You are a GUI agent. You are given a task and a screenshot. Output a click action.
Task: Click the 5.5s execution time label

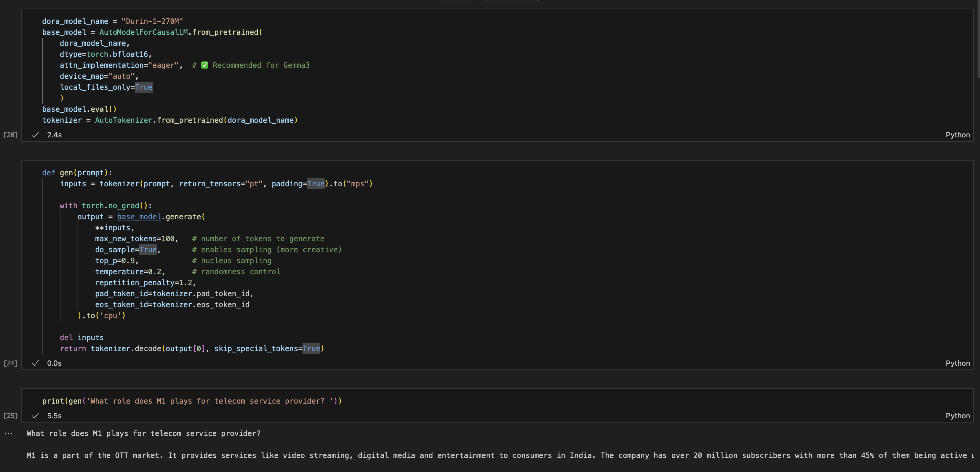pyautogui.click(x=54, y=416)
